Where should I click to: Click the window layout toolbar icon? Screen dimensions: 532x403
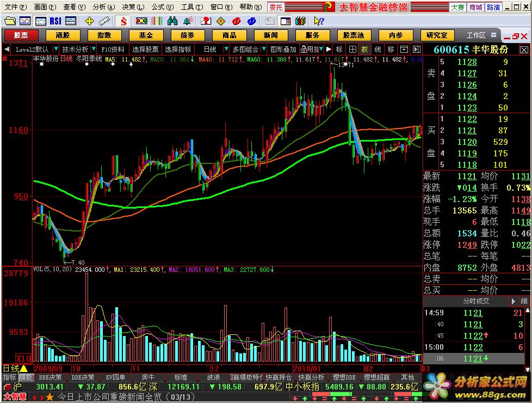[x=286, y=21]
